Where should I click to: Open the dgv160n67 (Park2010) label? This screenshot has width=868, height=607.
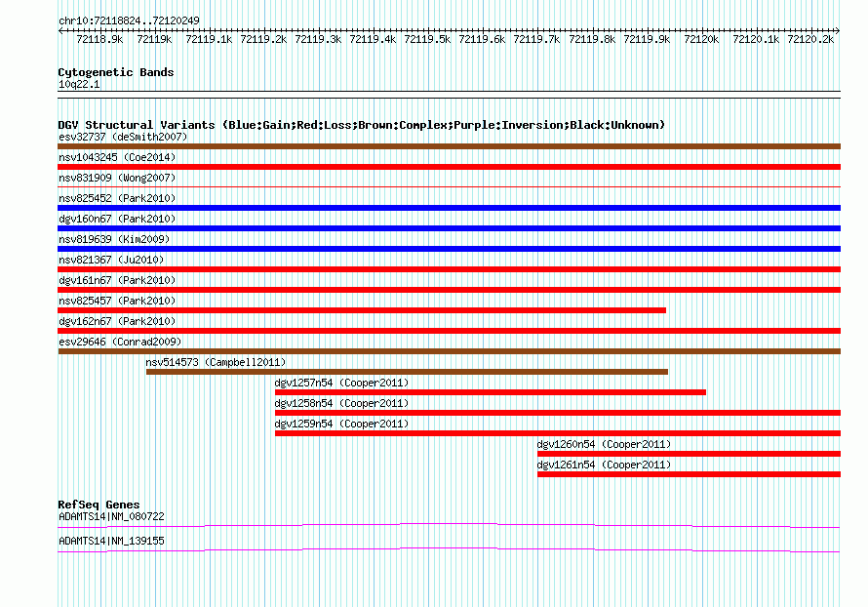117,219
